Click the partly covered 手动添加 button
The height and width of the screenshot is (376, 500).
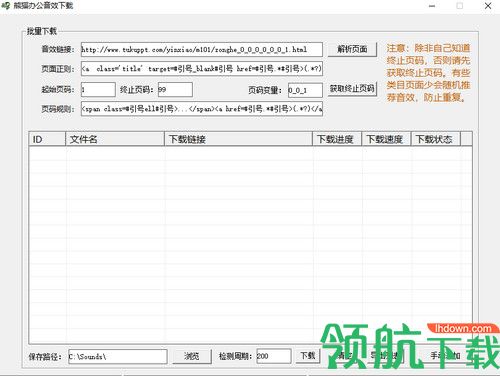click(x=446, y=356)
